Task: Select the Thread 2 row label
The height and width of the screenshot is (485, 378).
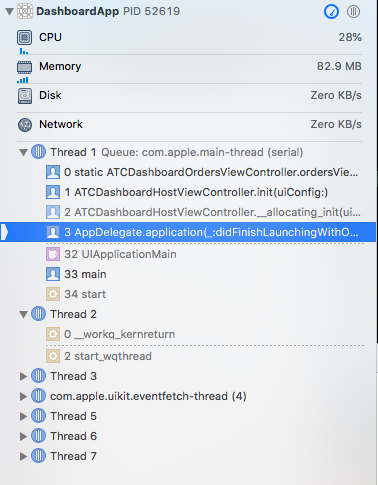Action: pos(73,314)
